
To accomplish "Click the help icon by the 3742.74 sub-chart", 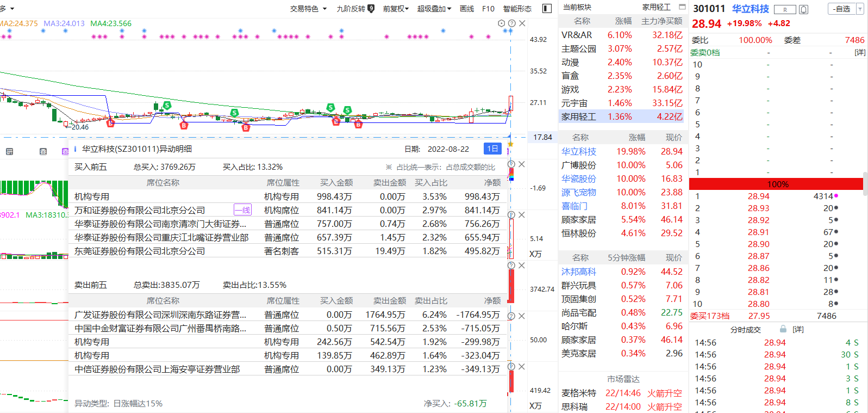I will pyautogui.click(x=511, y=266).
